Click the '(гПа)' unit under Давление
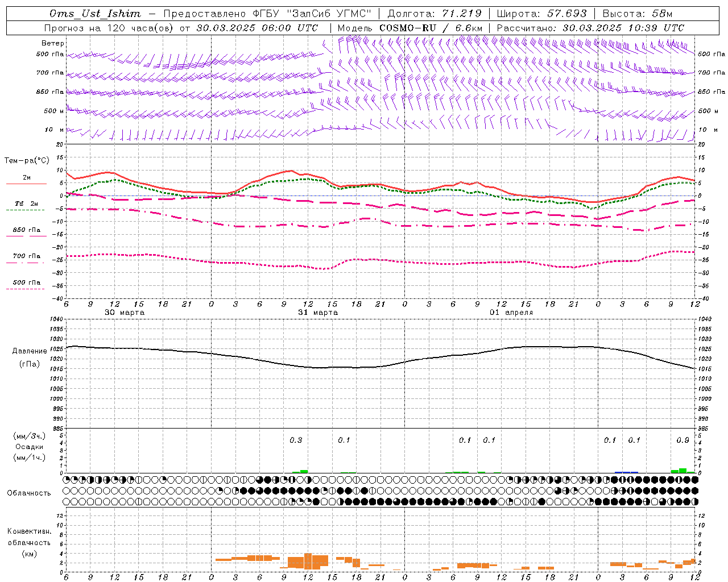 [30, 364]
